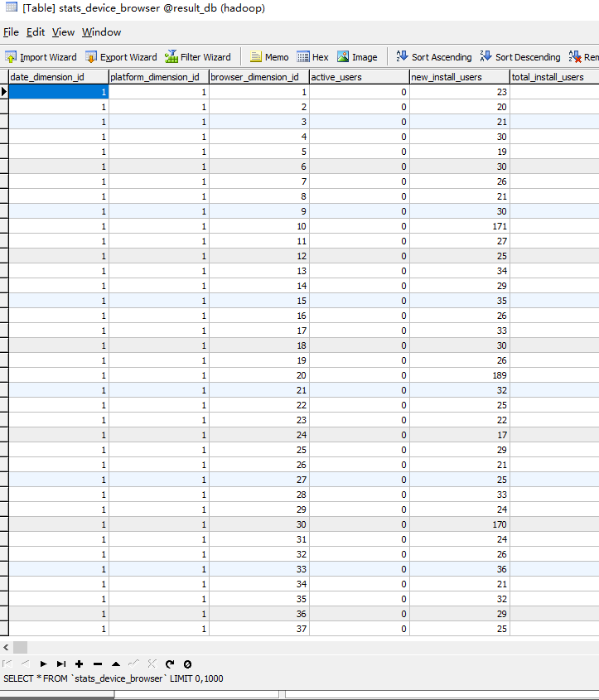This screenshot has width=599, height=700.
Task: Launch the Export Wizard
Action: 121,57
